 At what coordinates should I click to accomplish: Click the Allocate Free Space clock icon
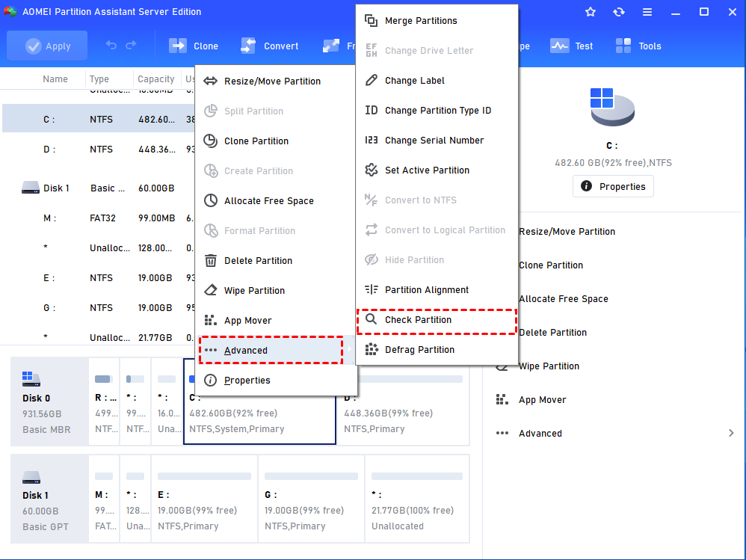click(x=210, y=200)
